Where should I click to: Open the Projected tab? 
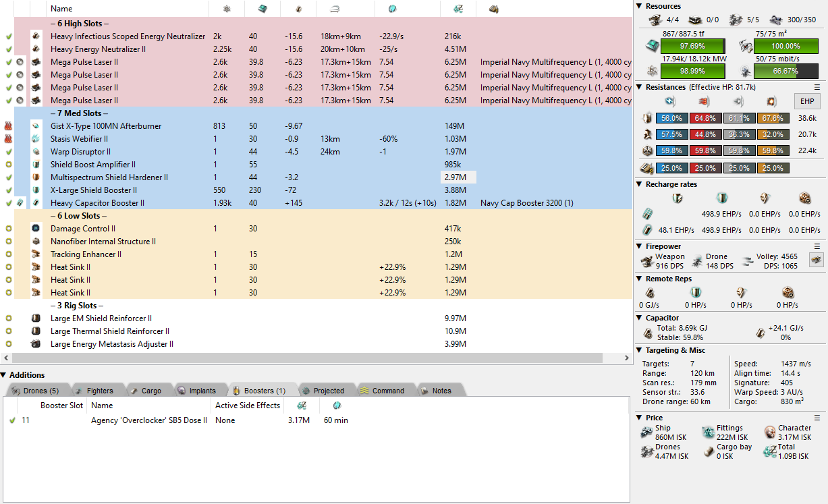323,391
